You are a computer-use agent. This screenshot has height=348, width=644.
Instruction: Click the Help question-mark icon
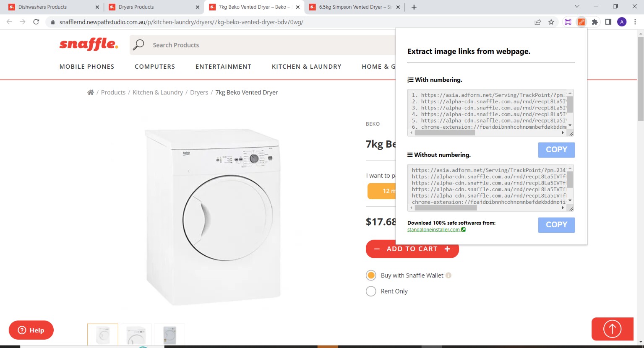click(21, 330)
